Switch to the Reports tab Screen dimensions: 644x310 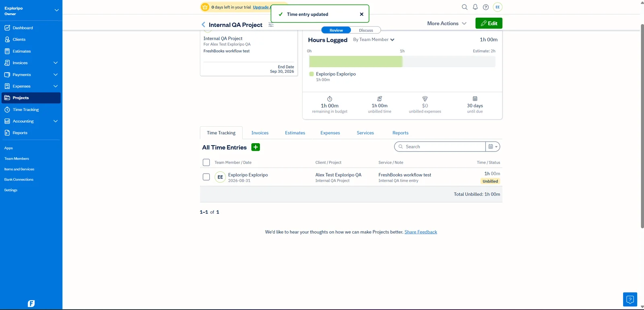pyautogui.click(x=400, y=133)
